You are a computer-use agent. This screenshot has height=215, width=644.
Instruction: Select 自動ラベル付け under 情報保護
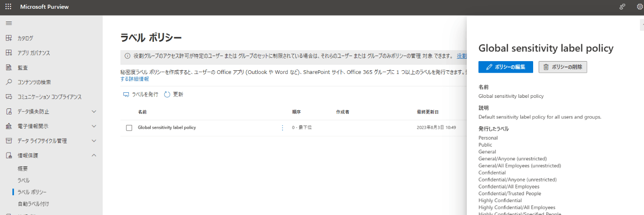coord(33,204)
